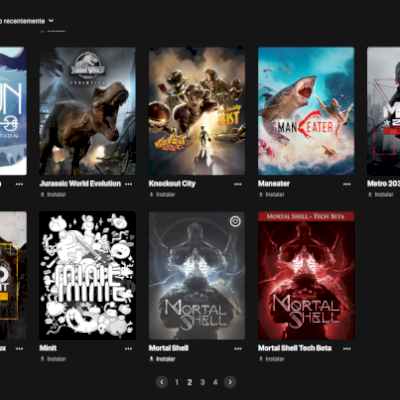Click the Jurassic World Evolution title text
400x400 pixels.
click(x=80, y=184)
